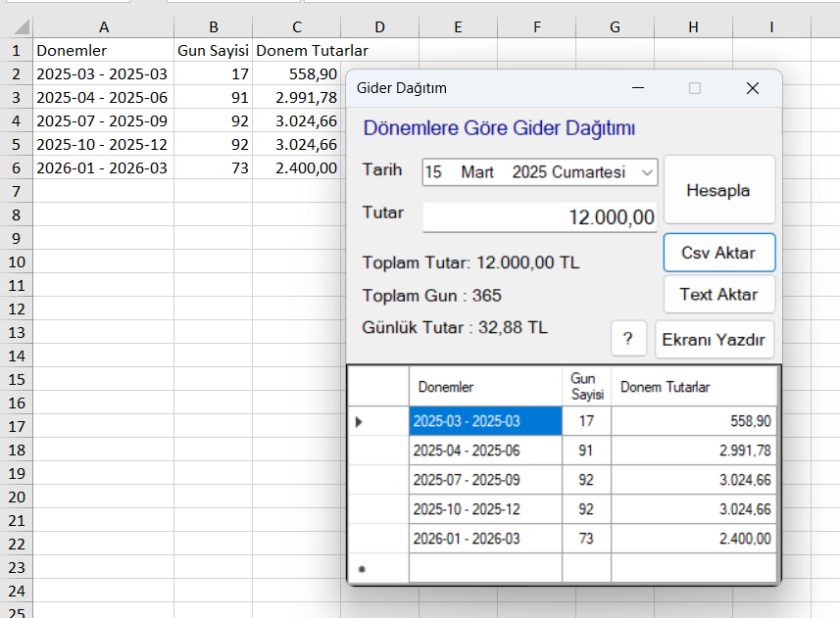Image resolution: width=840 pixels, height=618 pixels.
Task: Select Excel column B header
Action: [x=213, y=27]
